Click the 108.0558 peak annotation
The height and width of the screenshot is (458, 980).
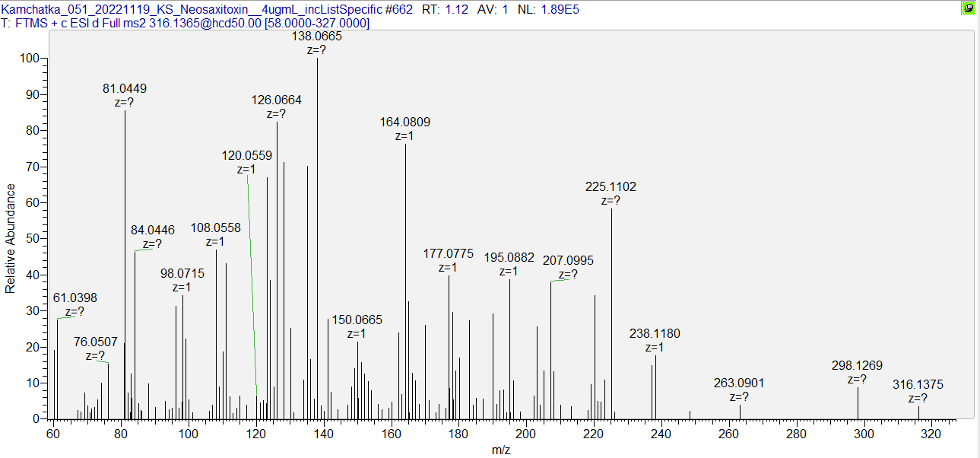pos(215,227)
